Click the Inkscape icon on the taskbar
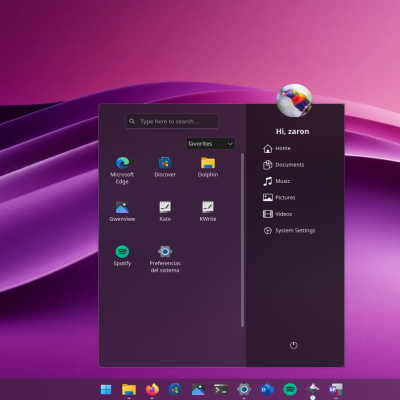Image resolution: width=400 pixels, height=400 pixels. [313, 389]
